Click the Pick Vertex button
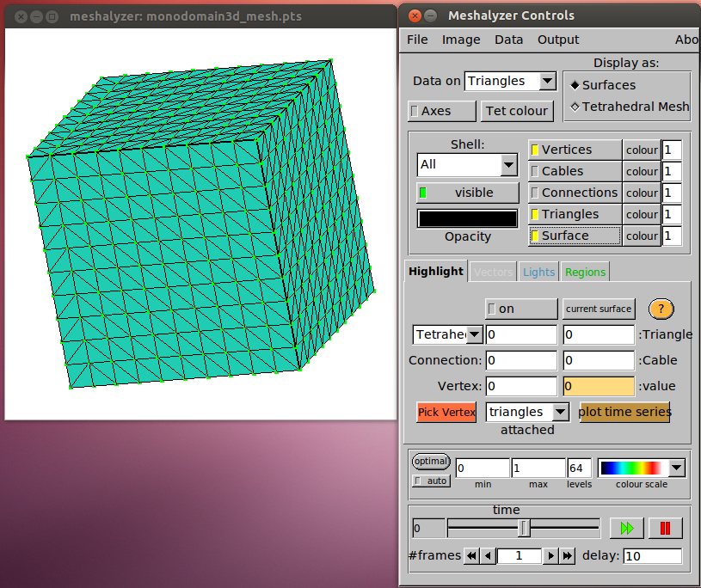The height and width of the screenshot is (588, 701). (446, 412)
